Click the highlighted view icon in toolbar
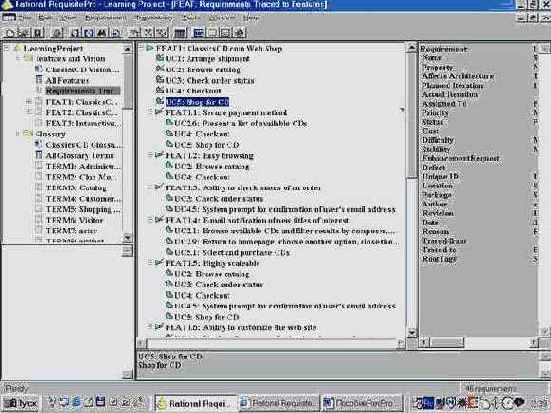This screenshot has width=551, height=413. (199, 33)
